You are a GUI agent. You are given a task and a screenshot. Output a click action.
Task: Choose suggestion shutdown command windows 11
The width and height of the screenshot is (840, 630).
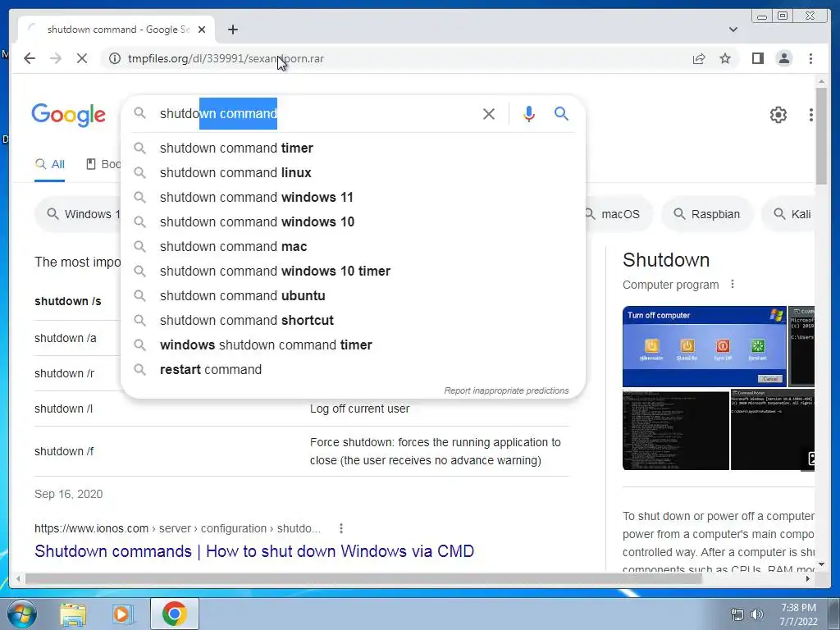coord(353,197)
